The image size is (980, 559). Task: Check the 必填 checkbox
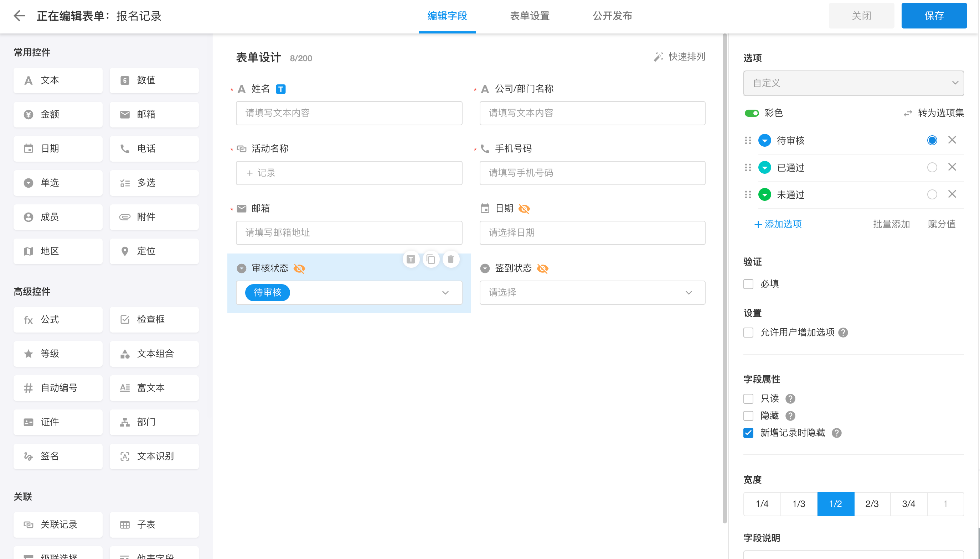coord(748,284)
